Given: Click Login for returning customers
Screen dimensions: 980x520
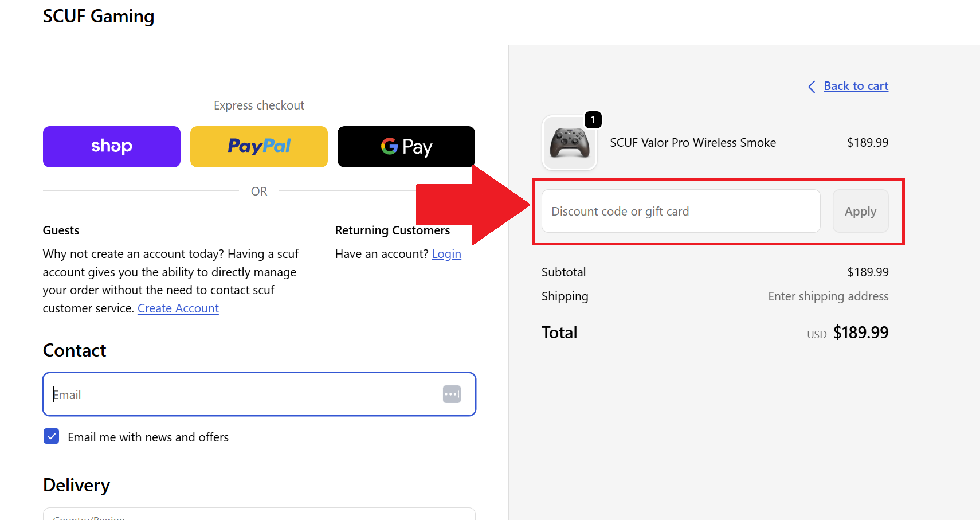Looking at the screenshot, I should click(446, 253).
